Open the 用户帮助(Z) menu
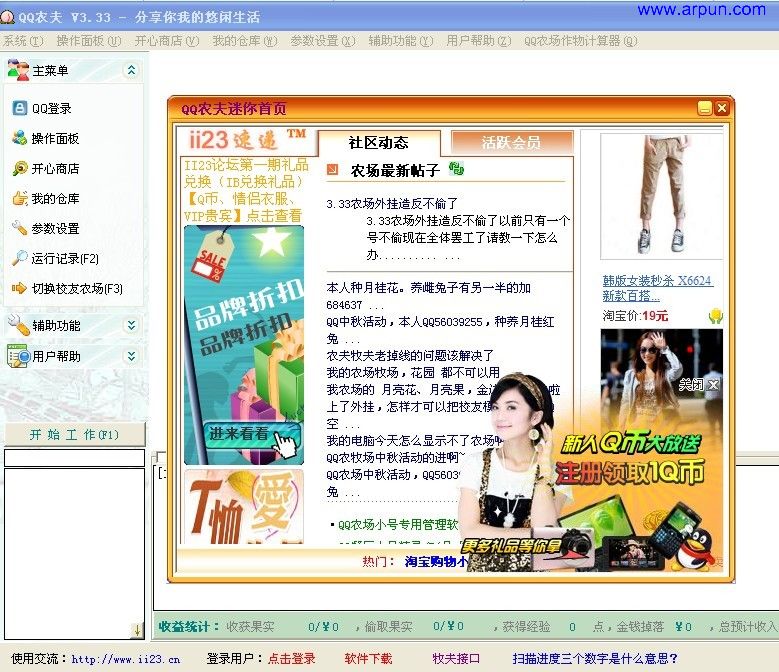Image resolution: width=779 pixels, height=672 pixels. (x=478, y=41)
